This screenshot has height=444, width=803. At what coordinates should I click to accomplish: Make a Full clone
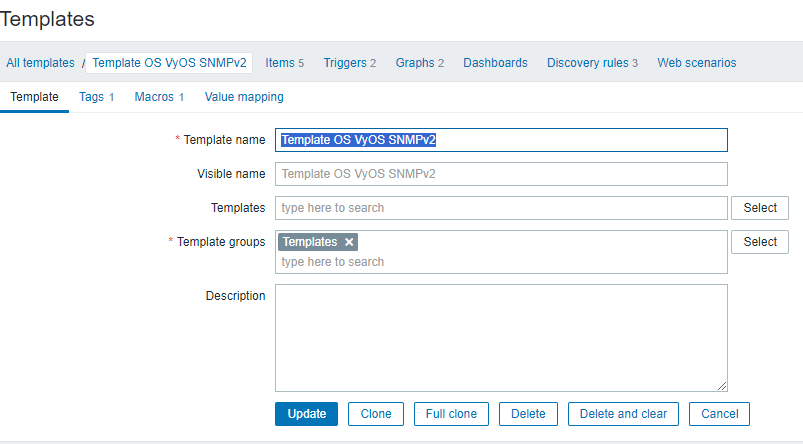tap(451, 414)
